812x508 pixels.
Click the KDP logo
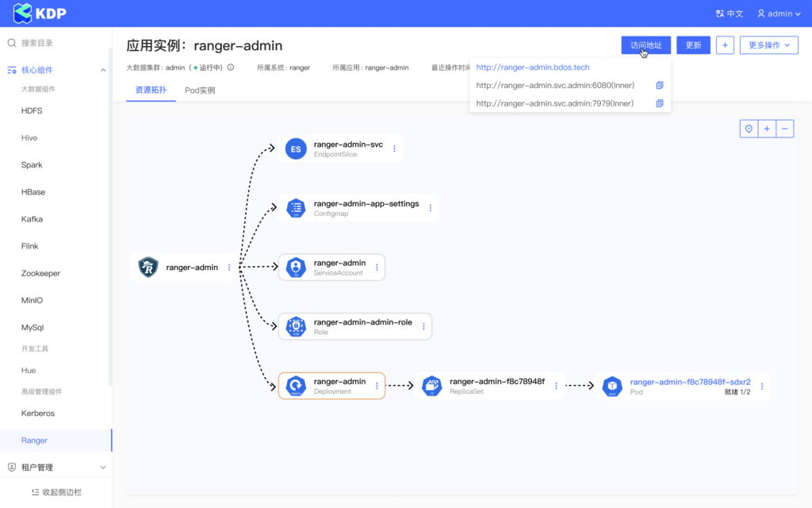40,13
